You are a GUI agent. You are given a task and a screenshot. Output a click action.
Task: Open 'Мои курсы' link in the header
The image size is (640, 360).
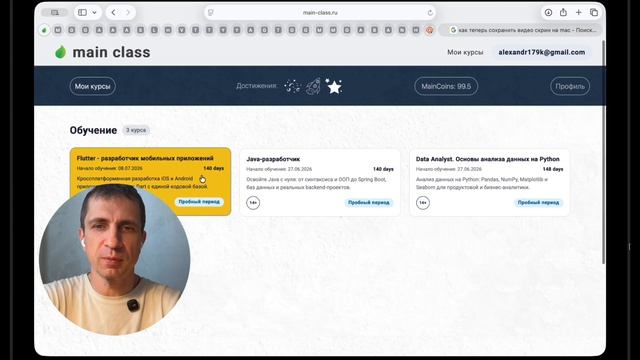click(465, 52)
